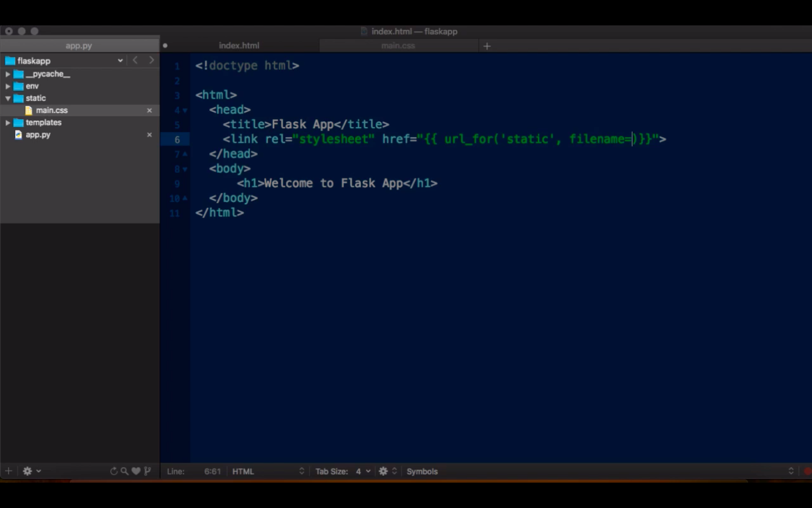
Task: Click the templates folder icon
Action: 19,122
